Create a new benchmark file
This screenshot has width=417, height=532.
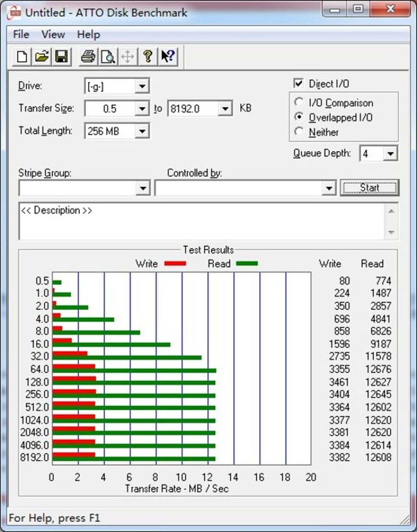tap(22, 56)
